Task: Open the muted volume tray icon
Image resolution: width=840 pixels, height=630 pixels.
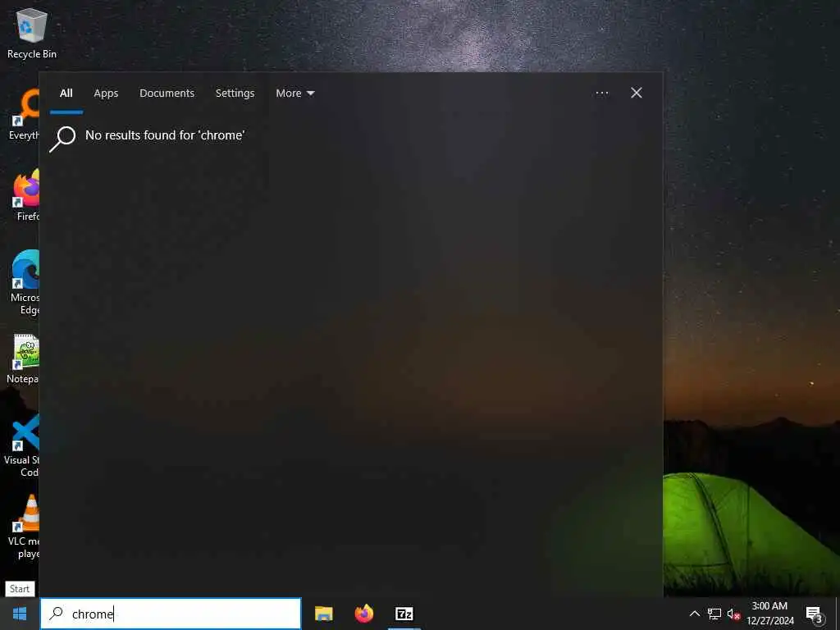Action: click(x=733, y=614)
